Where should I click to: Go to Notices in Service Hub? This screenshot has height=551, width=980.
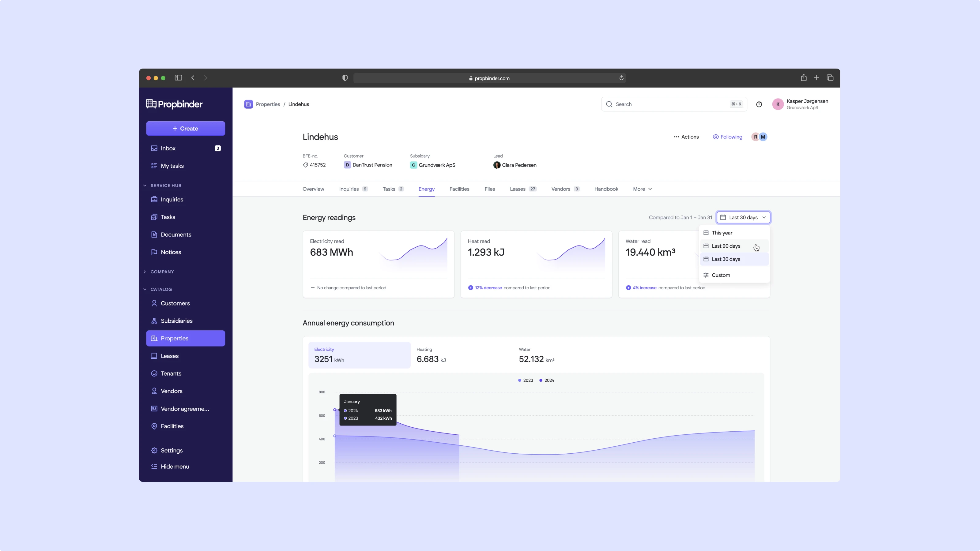point(171,252)
